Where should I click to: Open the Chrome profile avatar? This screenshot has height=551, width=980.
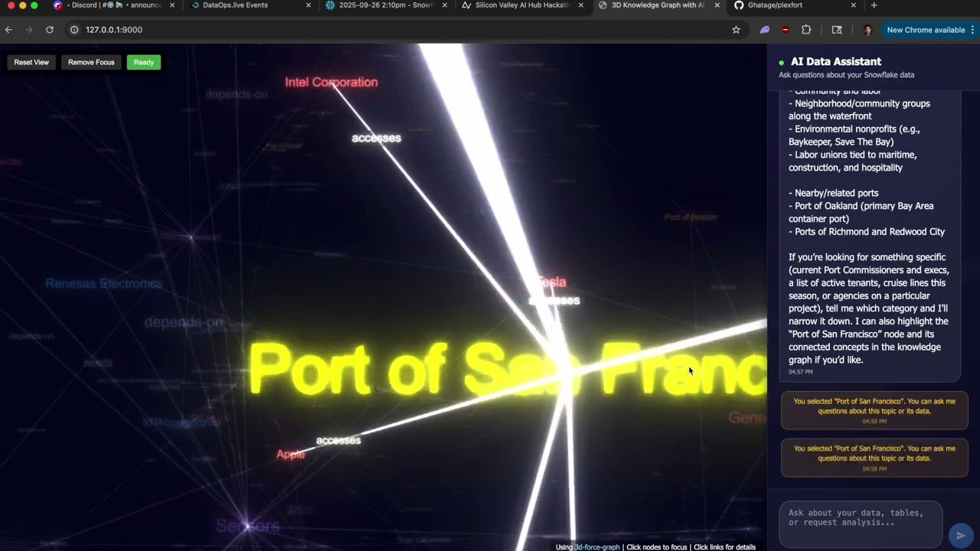pyautogui.click(x=867, y=30)
